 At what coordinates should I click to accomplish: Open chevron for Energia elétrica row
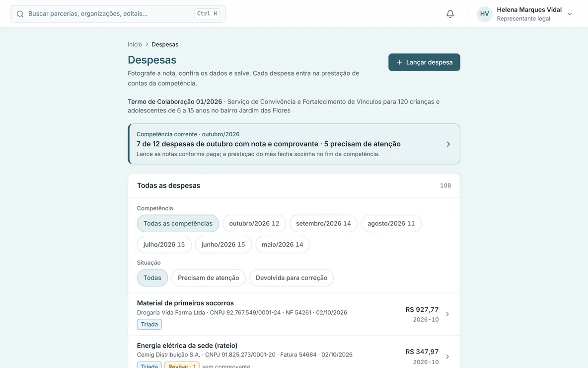point(447,357)
